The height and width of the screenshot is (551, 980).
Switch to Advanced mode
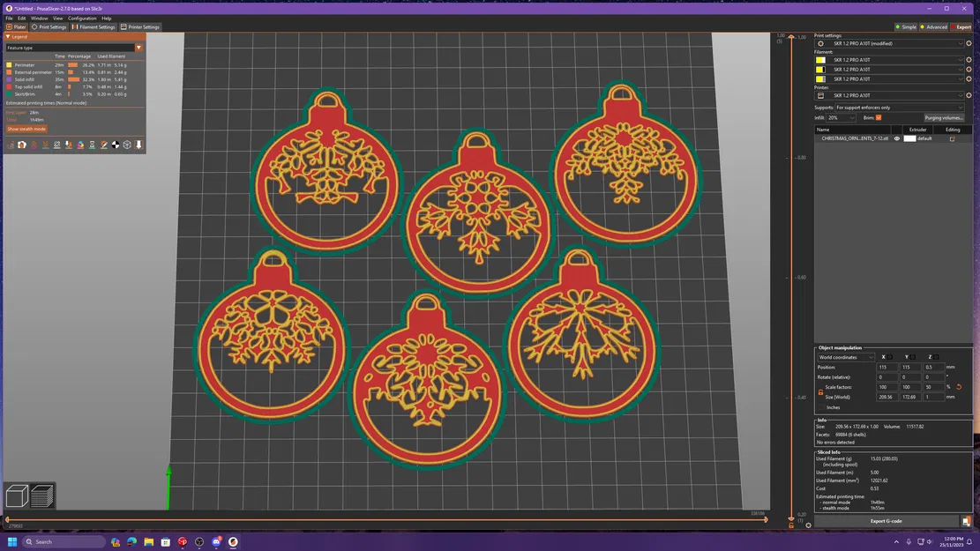point(934,26)
